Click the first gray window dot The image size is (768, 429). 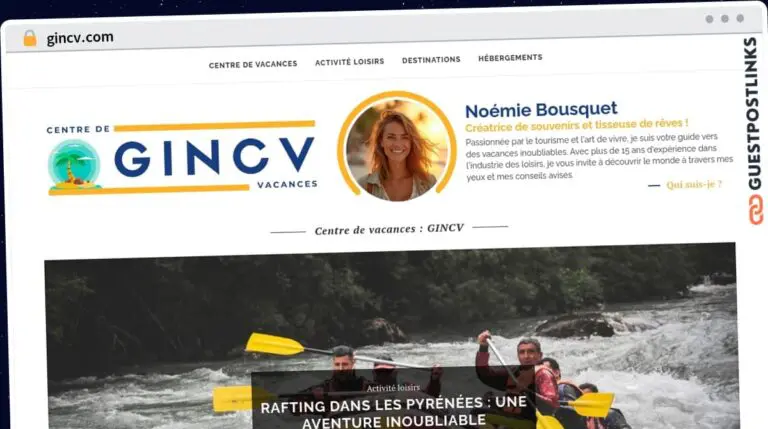click(x=709, y=19)
